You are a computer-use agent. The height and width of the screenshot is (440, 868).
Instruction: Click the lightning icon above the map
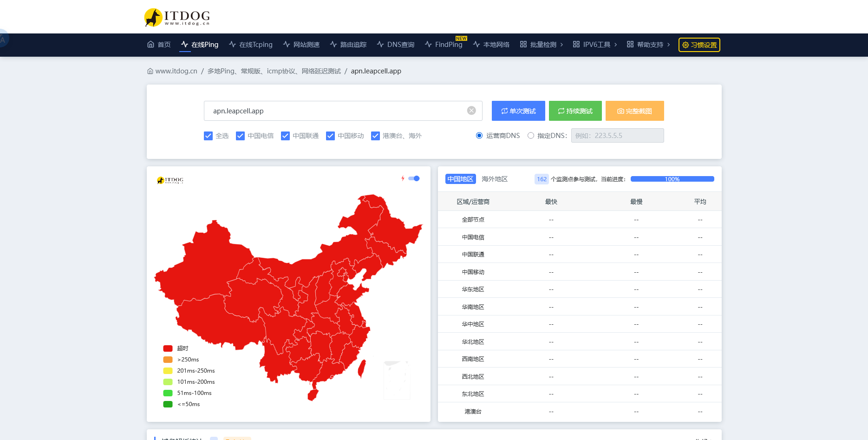403,178
